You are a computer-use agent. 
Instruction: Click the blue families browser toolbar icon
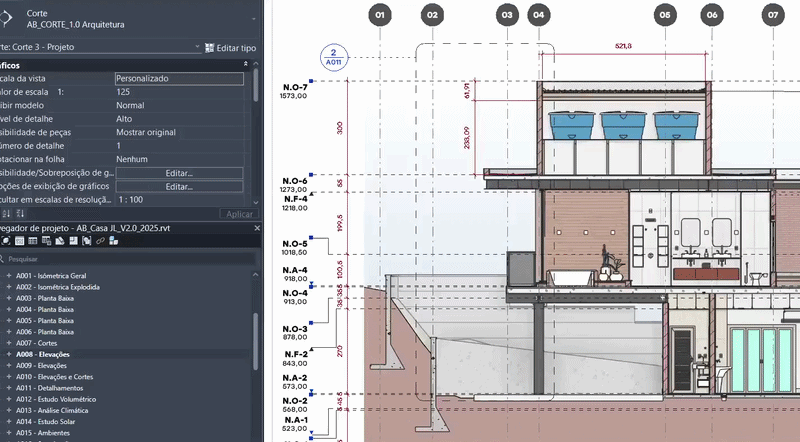[x=113, y=241]
